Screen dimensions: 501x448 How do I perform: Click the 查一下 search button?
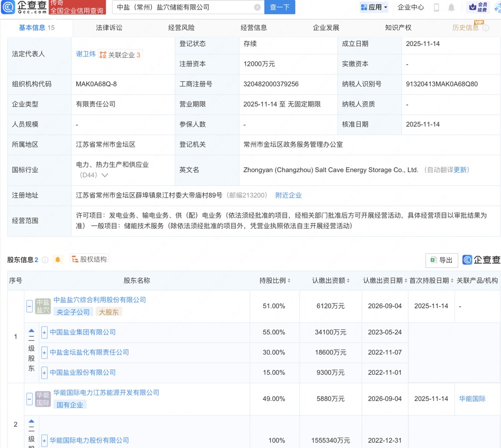pyautogui.click(x=280, y=8)
